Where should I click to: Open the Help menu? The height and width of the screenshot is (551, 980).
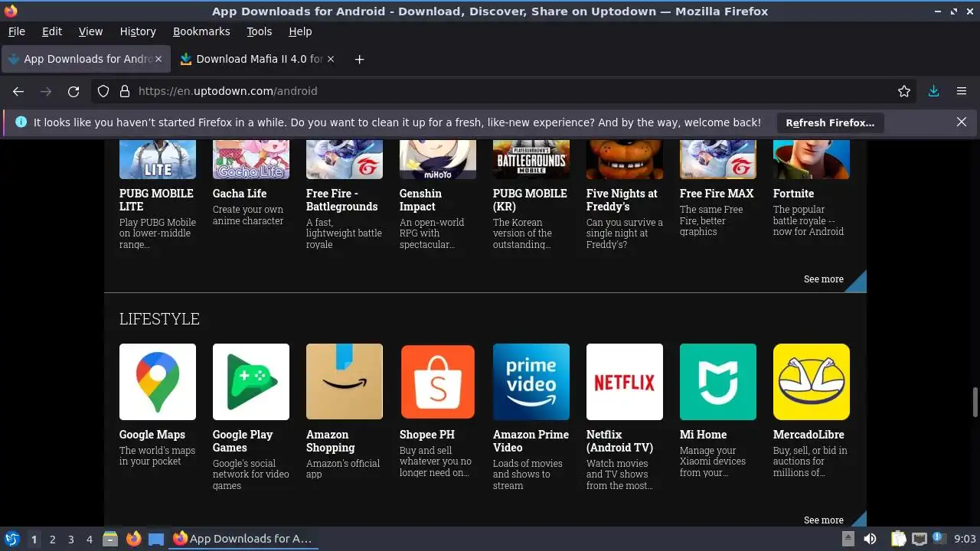(x=300, y=31)
